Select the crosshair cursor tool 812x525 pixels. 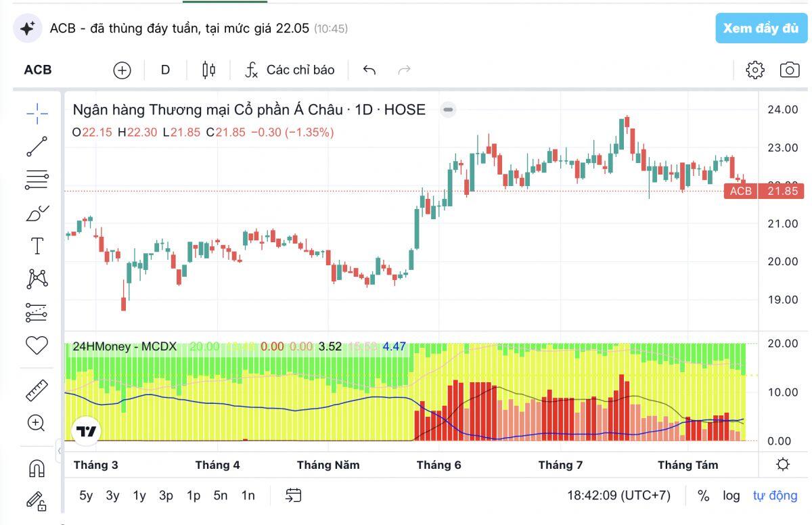(37, 114)
